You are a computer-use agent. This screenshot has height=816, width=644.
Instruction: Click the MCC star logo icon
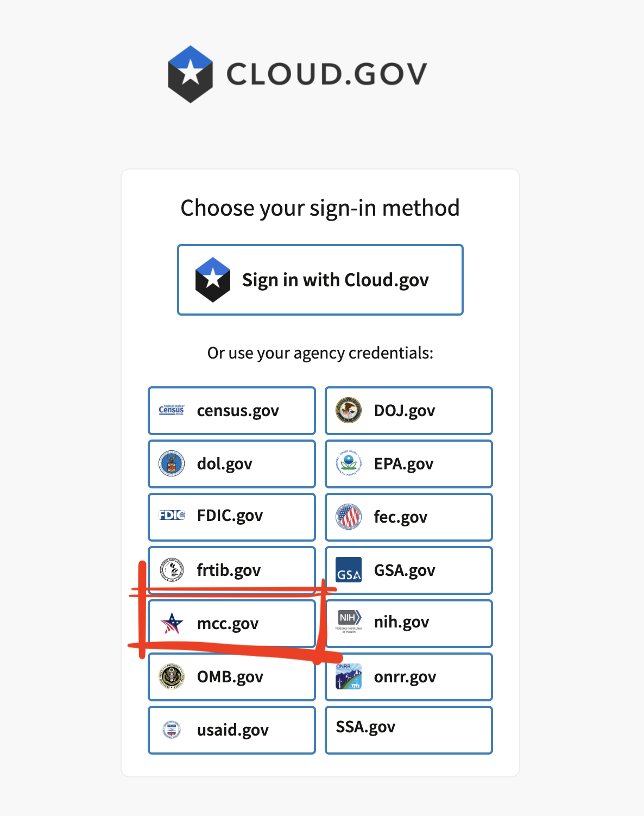point(172,623)
